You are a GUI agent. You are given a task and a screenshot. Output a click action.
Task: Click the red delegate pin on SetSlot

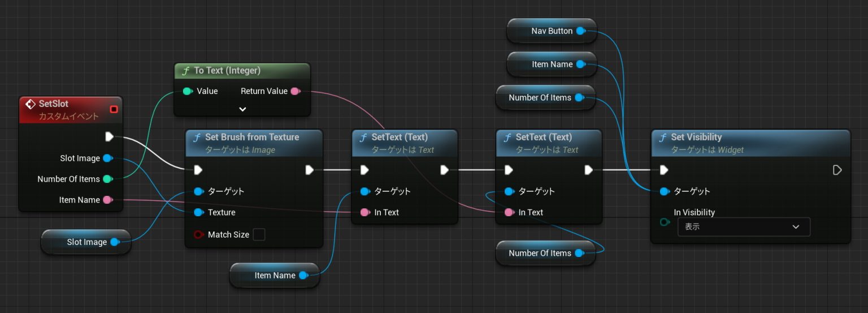click(x=114, y=109)
